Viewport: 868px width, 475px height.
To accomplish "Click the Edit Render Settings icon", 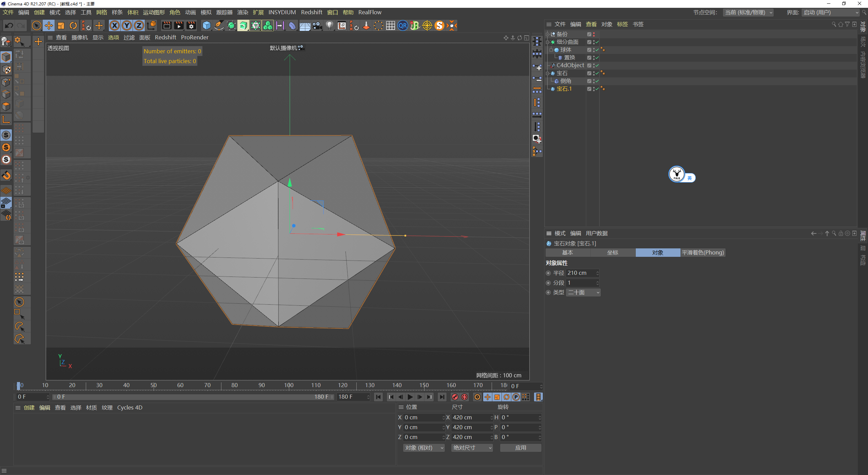I will click(191, 25).
